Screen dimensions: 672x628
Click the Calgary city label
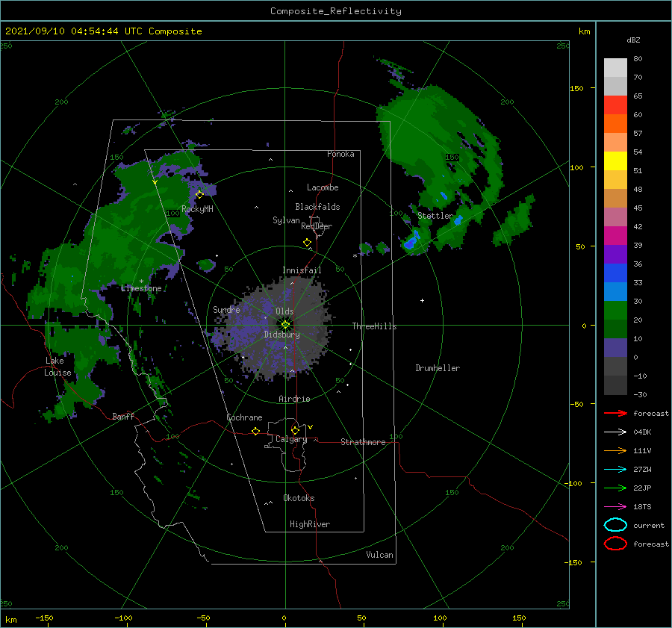click(291, 439)
